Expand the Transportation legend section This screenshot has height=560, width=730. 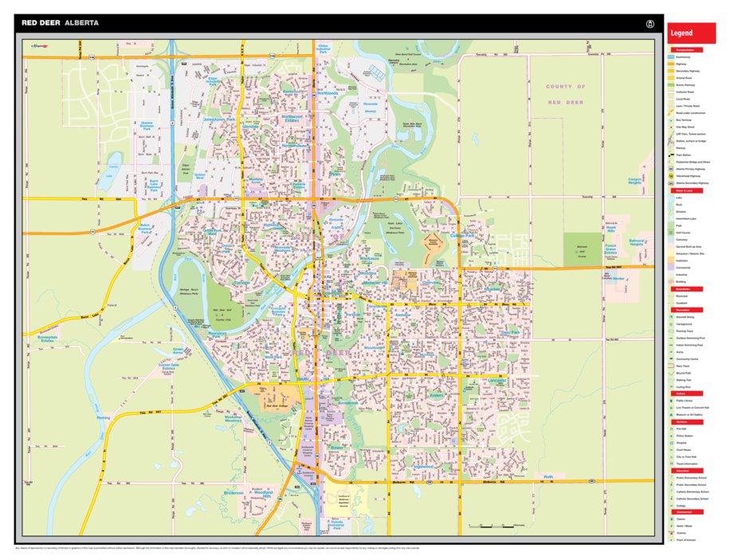click(687, 48)
